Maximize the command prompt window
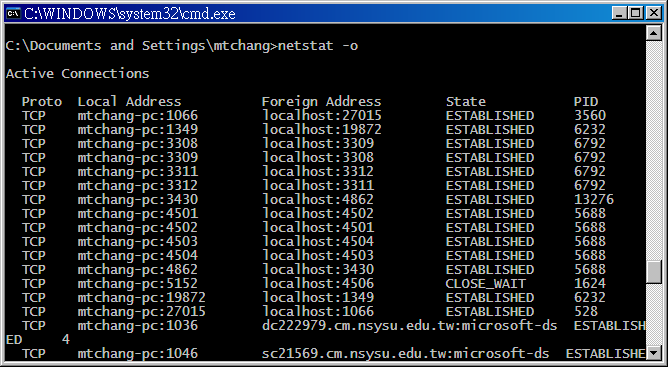Viewport: 668px width, 367px height. pos(636,13)
